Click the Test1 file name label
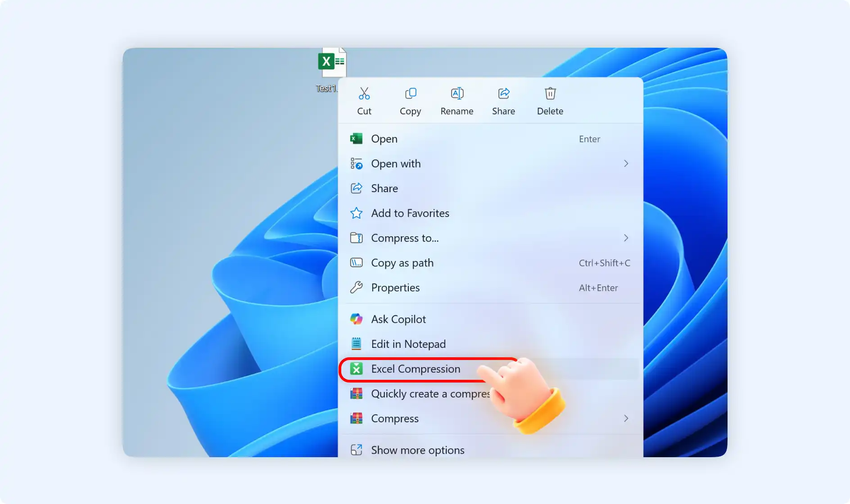Screen dimensions: 850x504 tap(327, 88)
